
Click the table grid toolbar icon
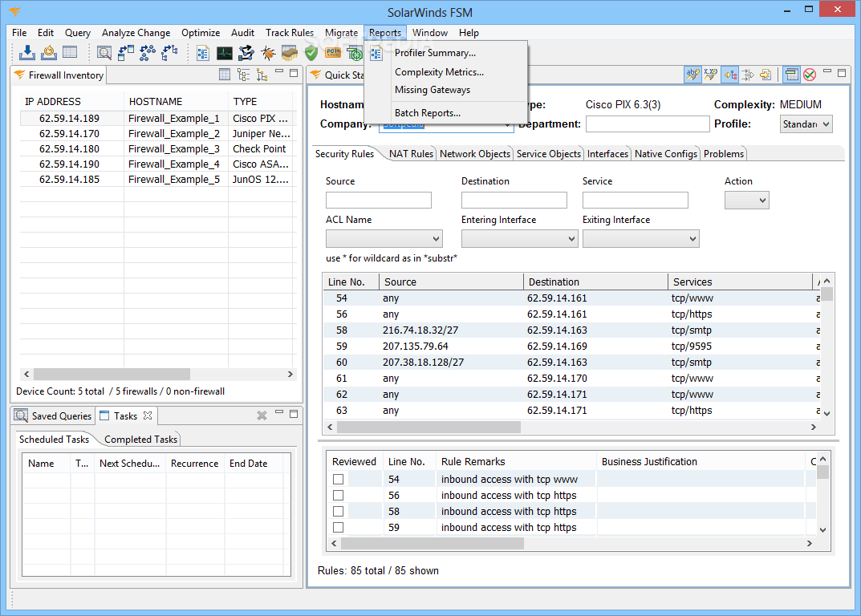pyautogui.click(x=70, y=52)
